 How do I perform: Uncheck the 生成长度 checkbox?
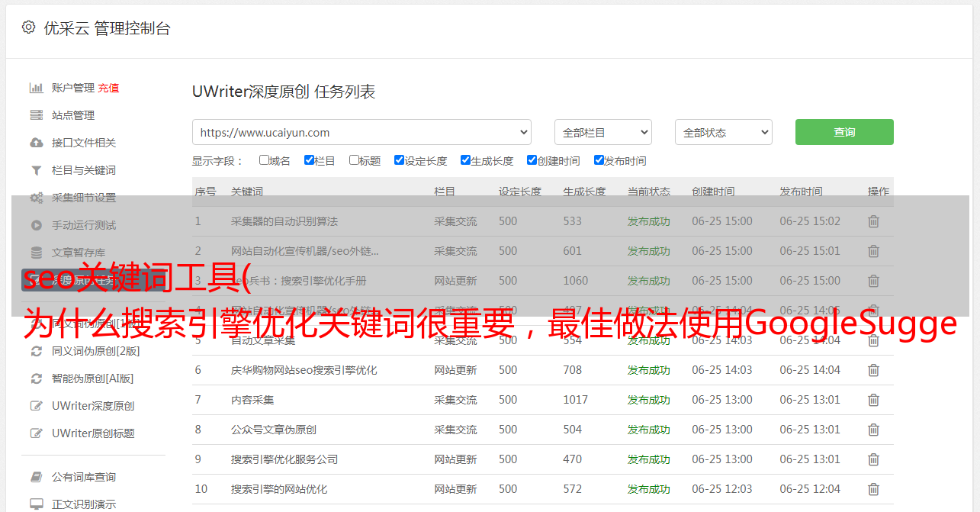pos(465,160)
